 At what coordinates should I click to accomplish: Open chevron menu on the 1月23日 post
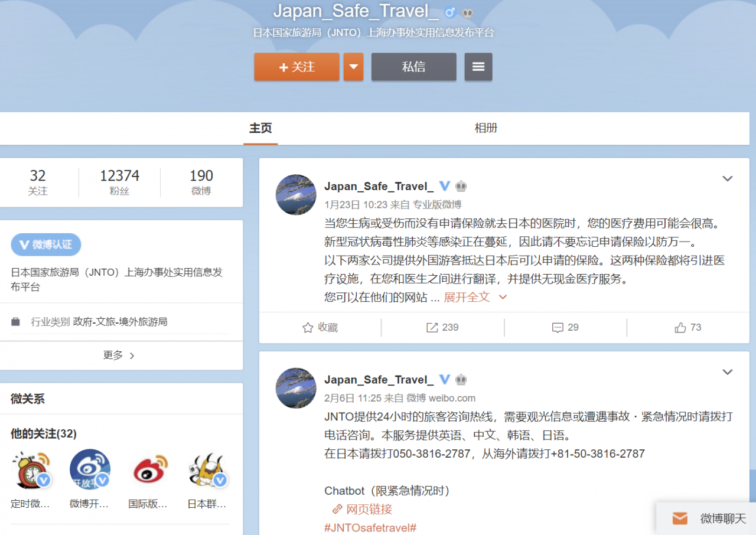click(728, 178)
